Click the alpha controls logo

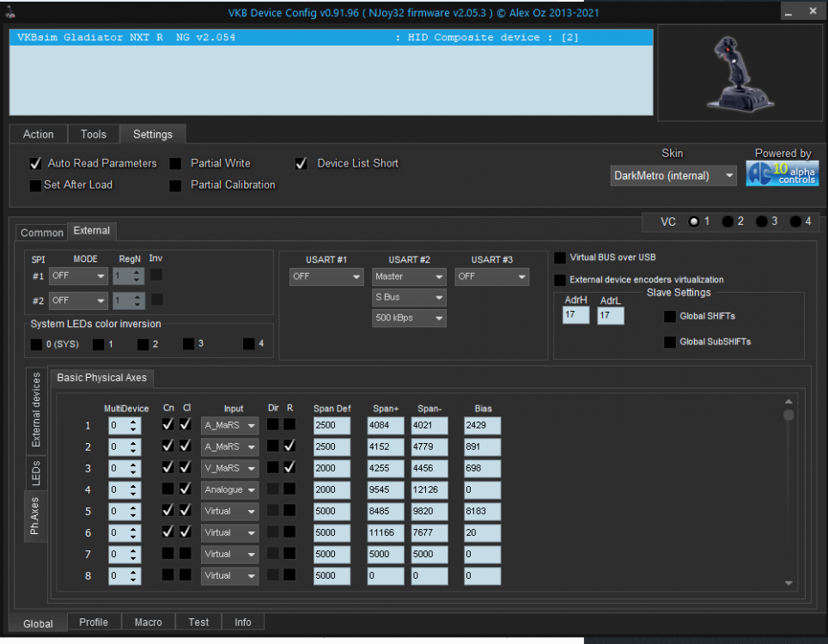pos(782,173)
